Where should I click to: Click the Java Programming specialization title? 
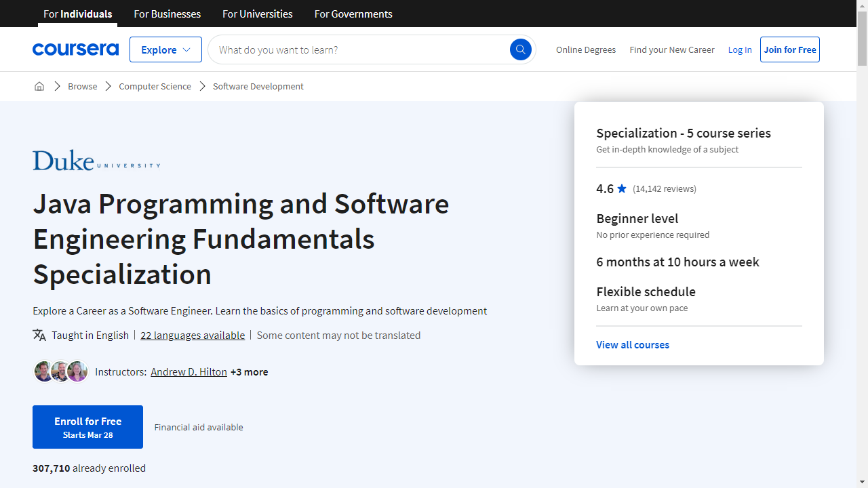[x=241, y=239]
